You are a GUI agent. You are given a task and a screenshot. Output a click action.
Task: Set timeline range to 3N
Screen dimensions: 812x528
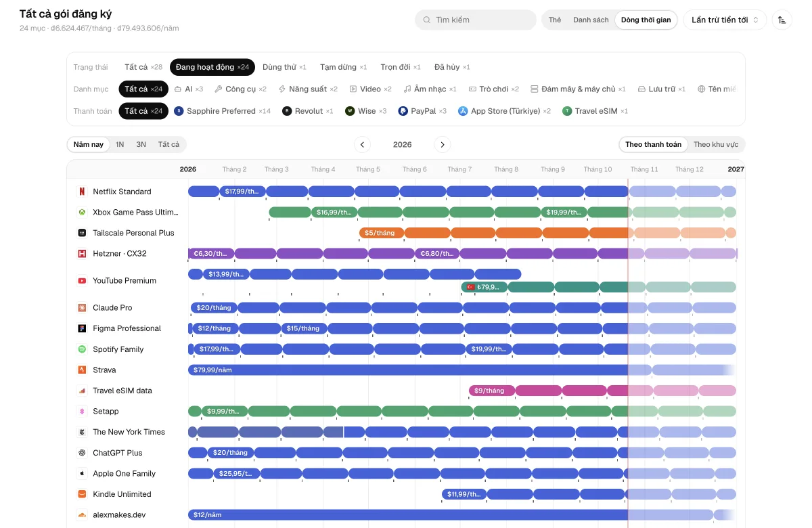tap(141, 144)
